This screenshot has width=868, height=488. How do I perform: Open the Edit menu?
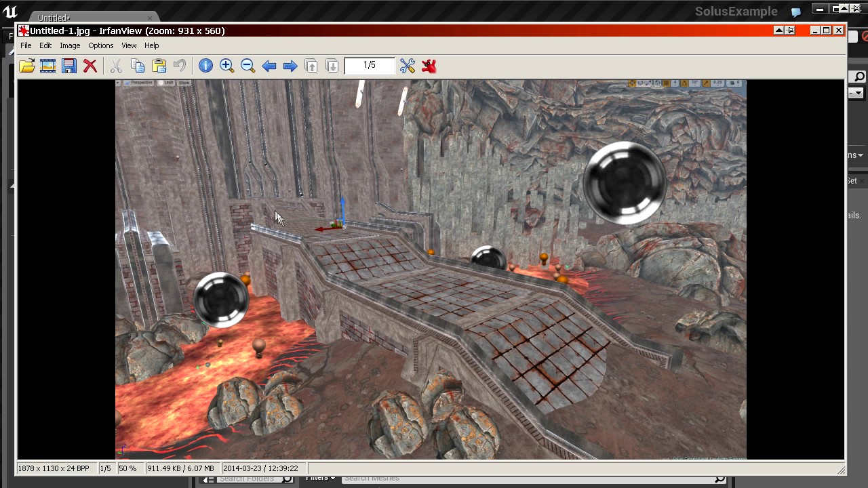[45, 45]
